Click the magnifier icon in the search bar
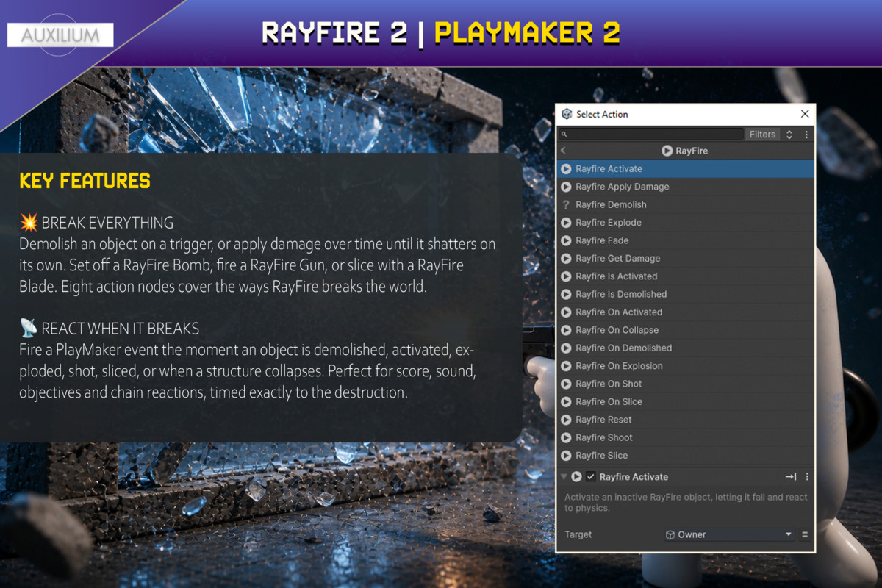The image size is (882, 588). [x=564, y=135]
